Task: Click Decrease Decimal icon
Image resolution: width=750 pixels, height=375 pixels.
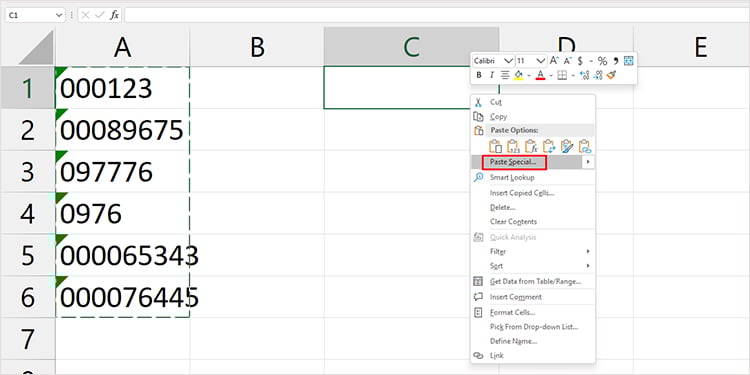Action: (598, 75)
